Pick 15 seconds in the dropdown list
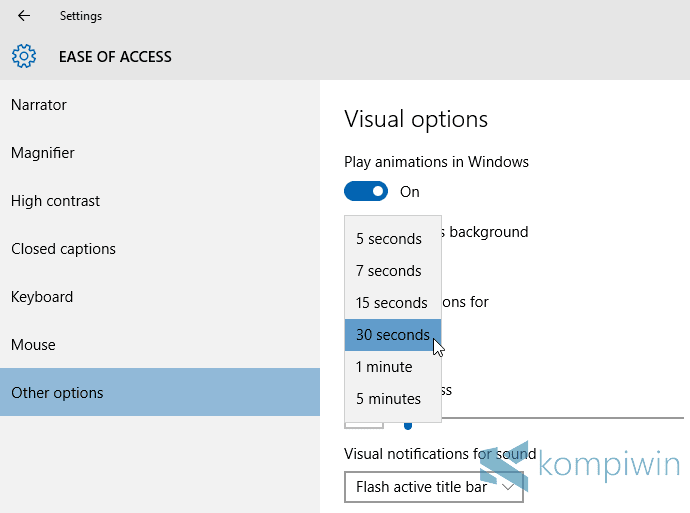Image resolution: width=690 pixels, height=513 pixels. click(x=392, y=303)
